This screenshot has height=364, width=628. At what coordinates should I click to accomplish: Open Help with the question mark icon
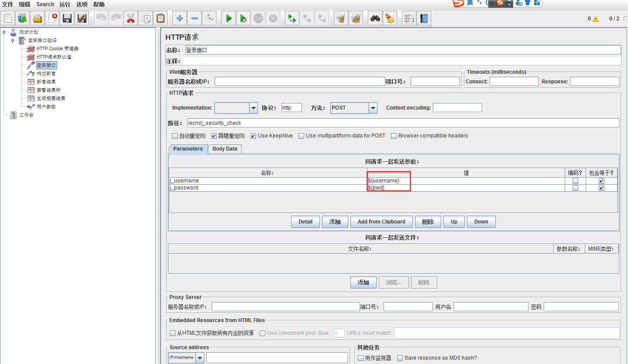click(x=424, y=18)
